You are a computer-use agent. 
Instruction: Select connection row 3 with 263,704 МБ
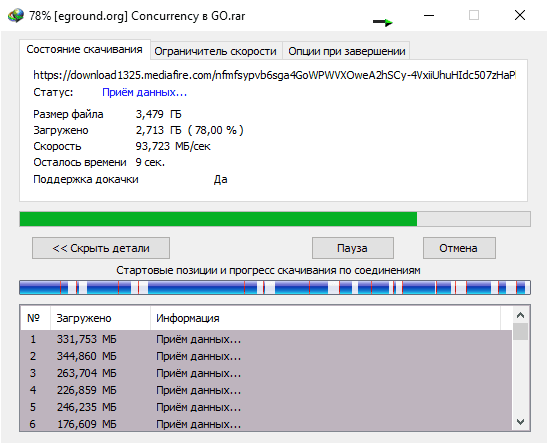pyautogui.click(x=267, y=373)
